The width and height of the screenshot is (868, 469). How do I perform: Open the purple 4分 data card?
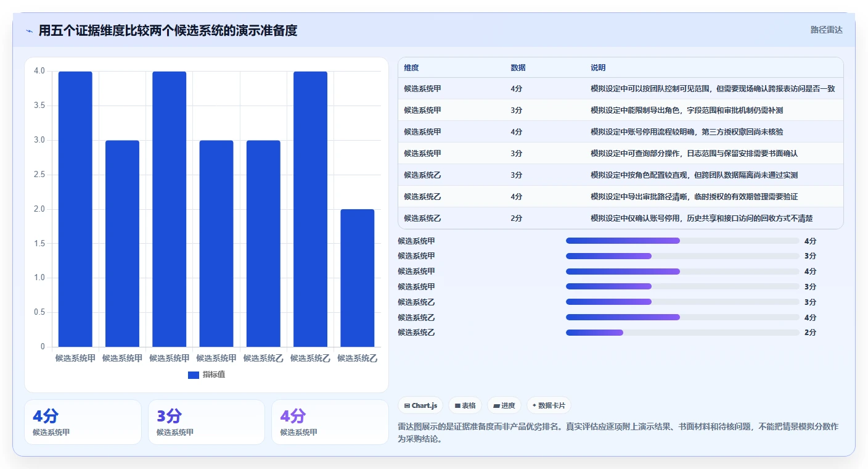(330, 422)
